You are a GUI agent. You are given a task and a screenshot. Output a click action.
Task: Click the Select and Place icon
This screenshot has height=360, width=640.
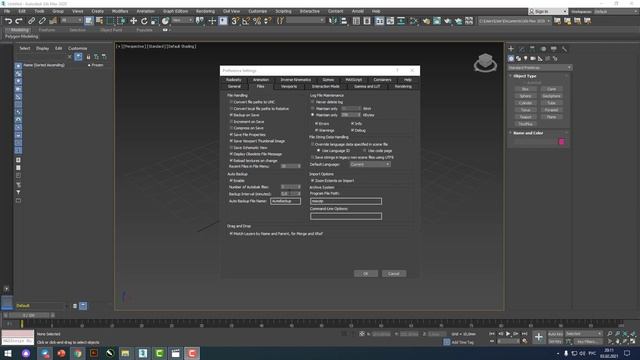[165, 21]
